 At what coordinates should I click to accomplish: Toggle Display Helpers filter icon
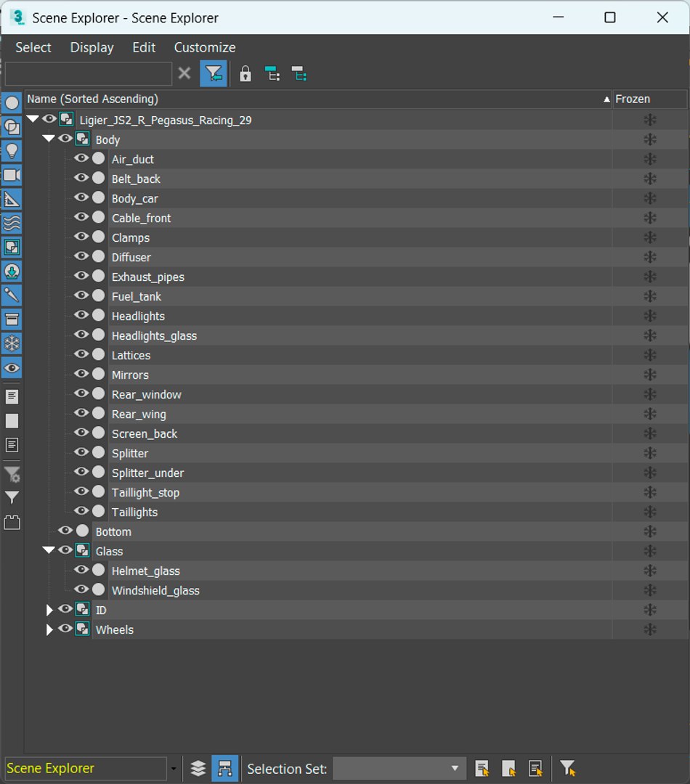point(12,200)
